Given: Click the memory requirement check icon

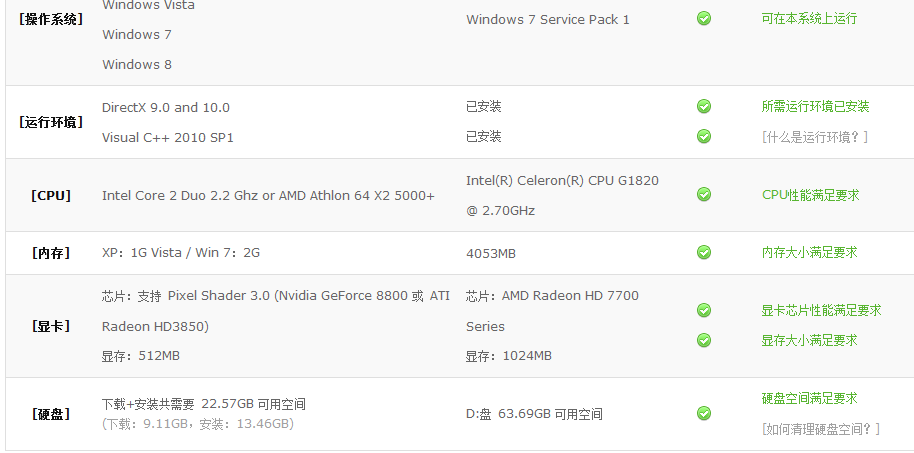Looking at the screenshot, I should click(x=704, y=252).
